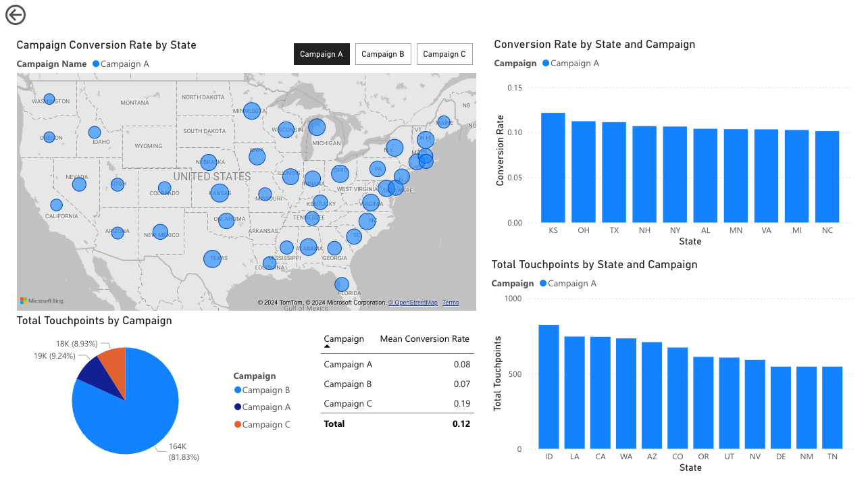The image size is (868, 489).
Task: Click the AZ bar in touchpoints chart
Action: coord(652,396)
